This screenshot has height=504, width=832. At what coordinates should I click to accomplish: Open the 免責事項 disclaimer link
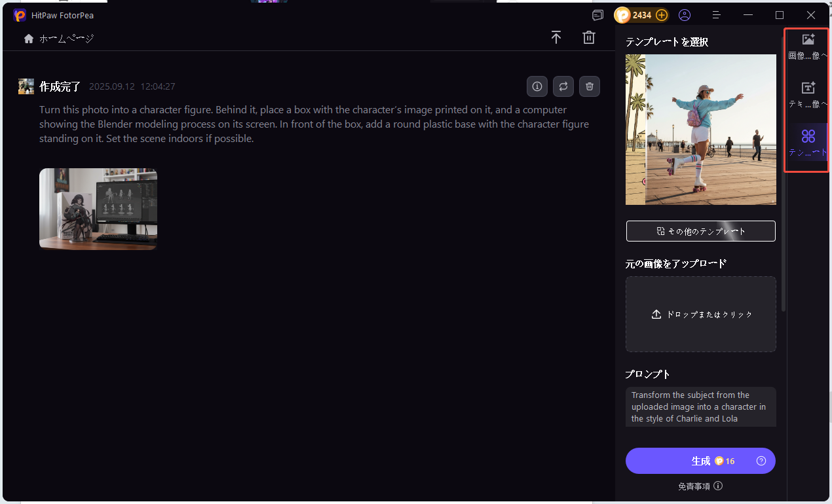(x=694, y=486)
